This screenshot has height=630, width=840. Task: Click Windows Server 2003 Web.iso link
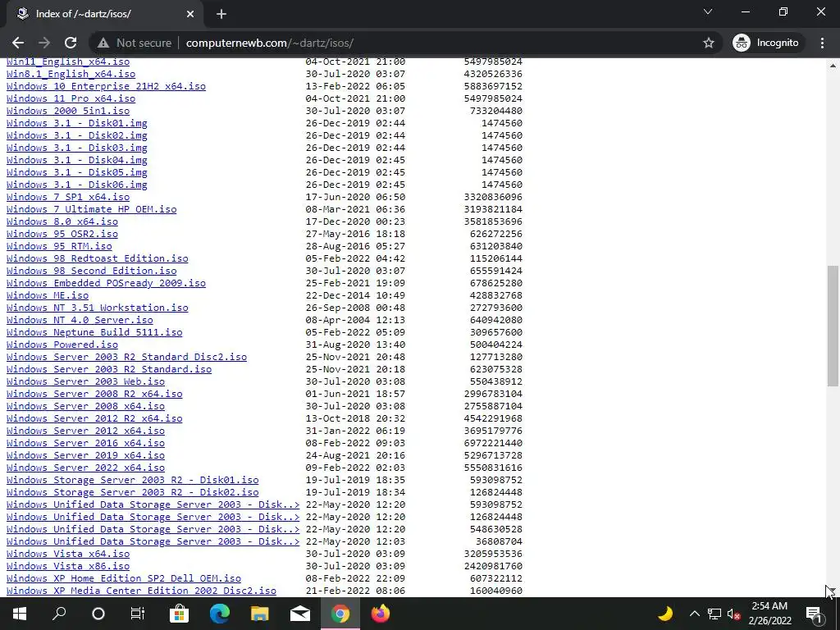tap(85, 382)
